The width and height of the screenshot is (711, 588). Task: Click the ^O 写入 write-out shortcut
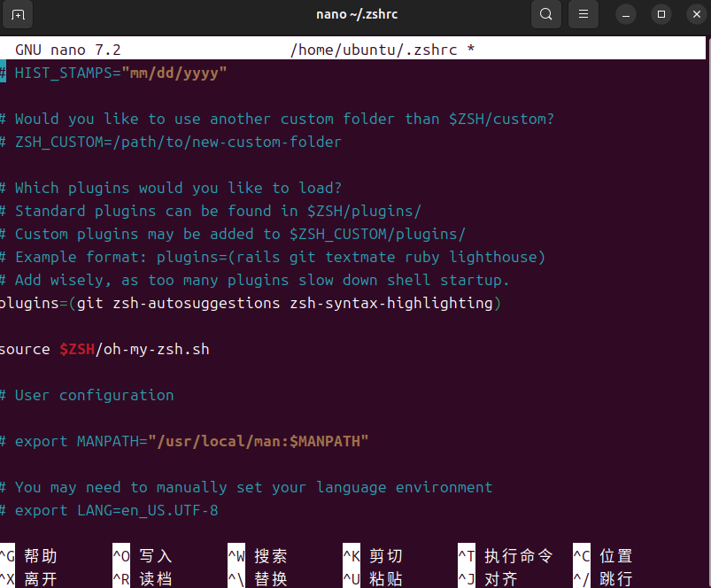click(x=143, y=556)
